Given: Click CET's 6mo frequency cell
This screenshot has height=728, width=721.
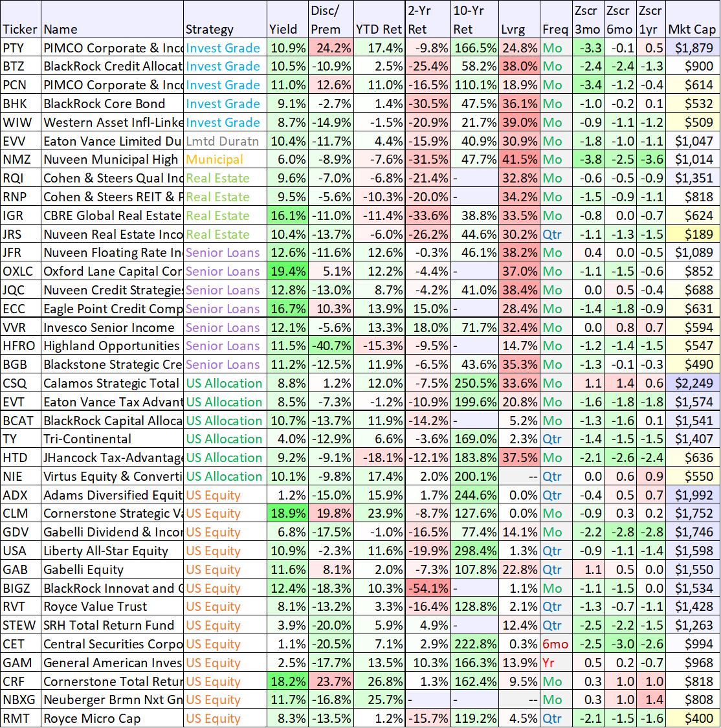Looking at the screenshot, I should [555, 644].
